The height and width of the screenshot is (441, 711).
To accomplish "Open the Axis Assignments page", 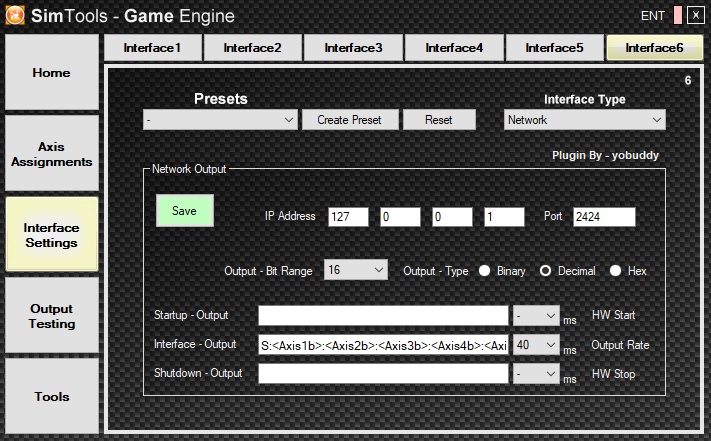I will coord(52,154).
